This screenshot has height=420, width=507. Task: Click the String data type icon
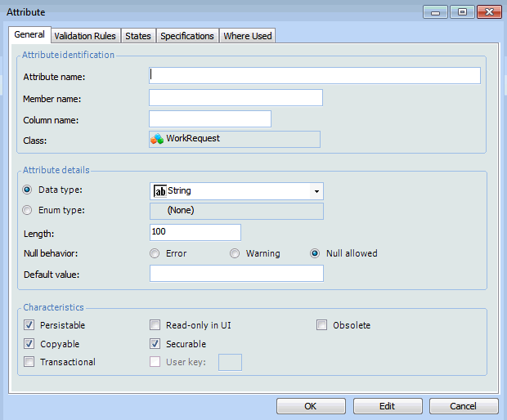tap(160, 191)
